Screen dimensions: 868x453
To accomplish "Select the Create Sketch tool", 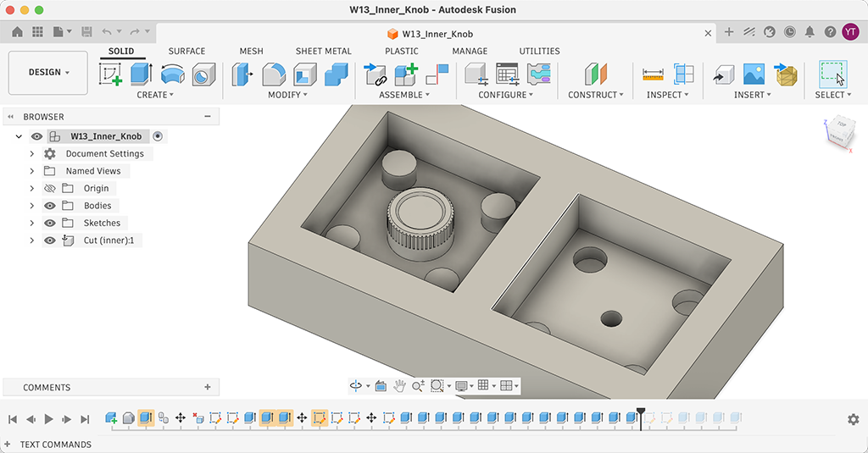I will point(110,75).
